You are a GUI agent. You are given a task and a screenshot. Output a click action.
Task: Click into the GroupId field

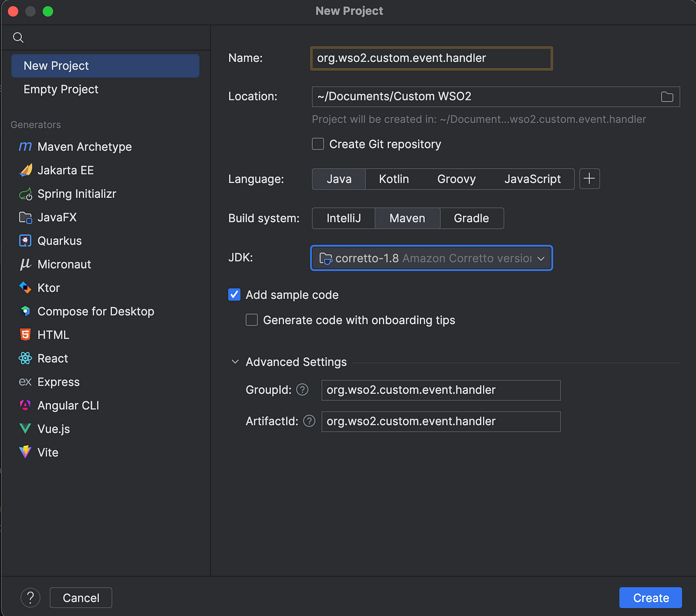click(x=441, y=390)
